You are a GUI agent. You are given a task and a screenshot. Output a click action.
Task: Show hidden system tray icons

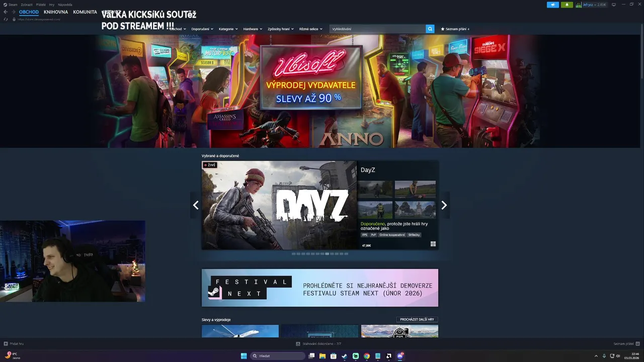[x=596, y=356]
